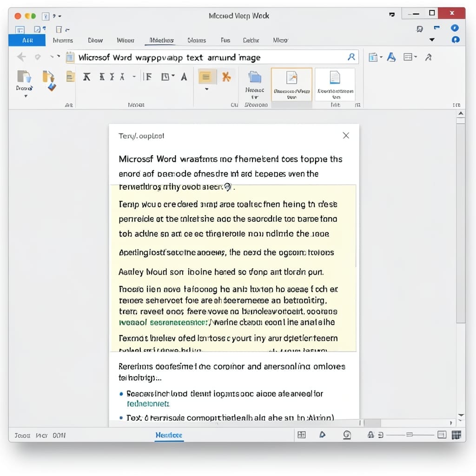
Task: Click the dialog launcher at ribbon group corner
Action: [x=358, y=105]
